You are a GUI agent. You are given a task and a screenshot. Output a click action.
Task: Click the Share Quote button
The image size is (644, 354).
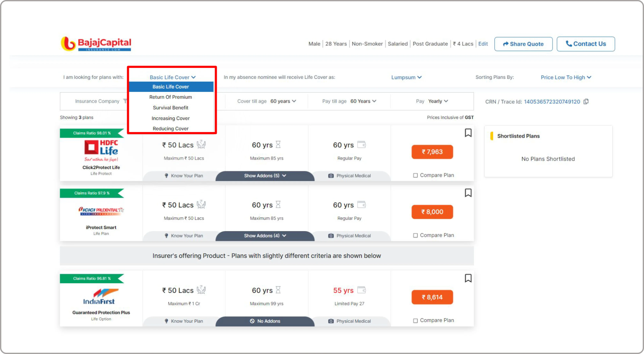pyautogui.click(x=523, y=44)
